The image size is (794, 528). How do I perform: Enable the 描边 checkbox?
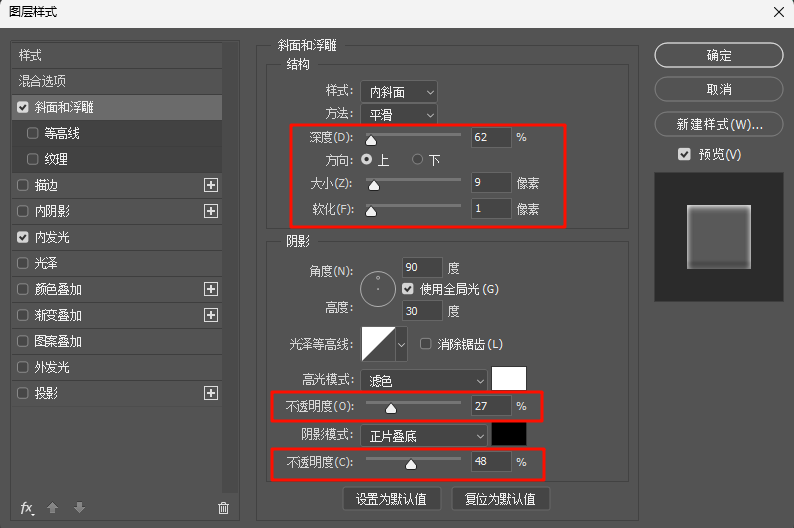pos(23,185)
